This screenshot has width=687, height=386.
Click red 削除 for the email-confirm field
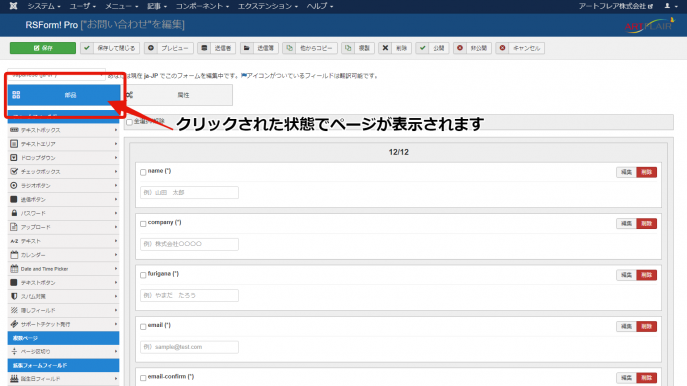point(647,378)
